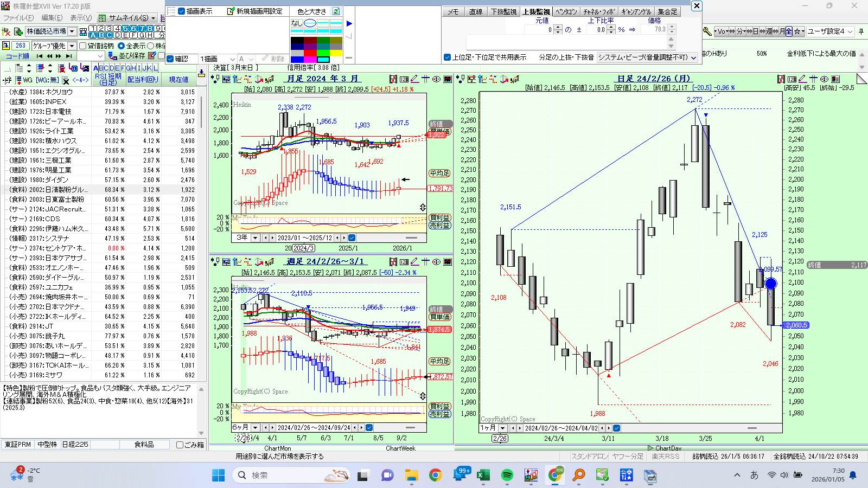Toggle the 貸借銘柄 checkbox
The image size is (868, 488).
pos(83,46)
